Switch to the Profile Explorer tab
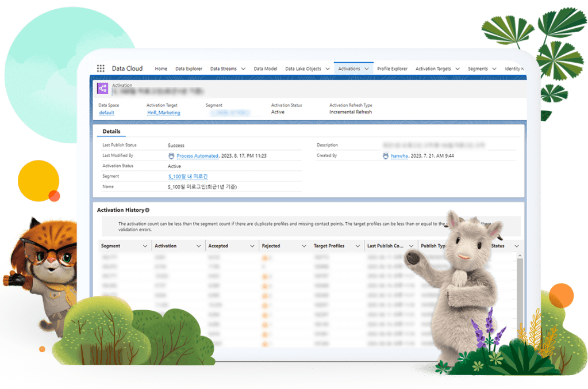588x389 pixels. click(392, 69)
